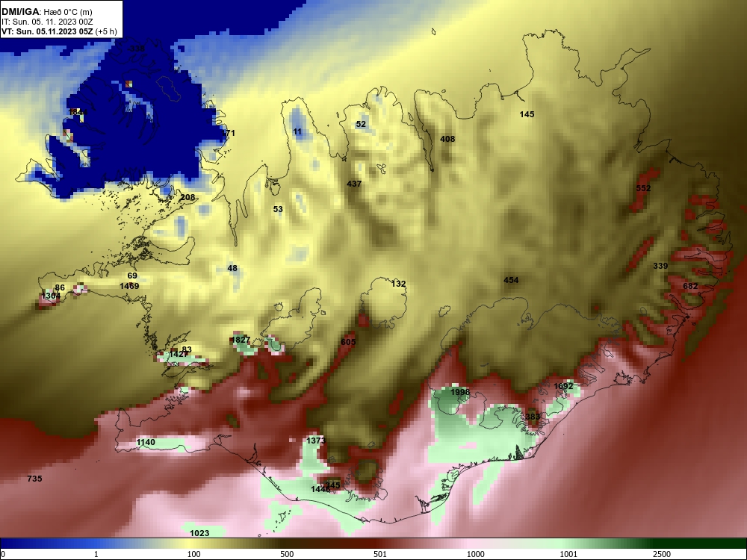Click the map value 682
This screenshot has height=560, width=747.
click(690, 286)
